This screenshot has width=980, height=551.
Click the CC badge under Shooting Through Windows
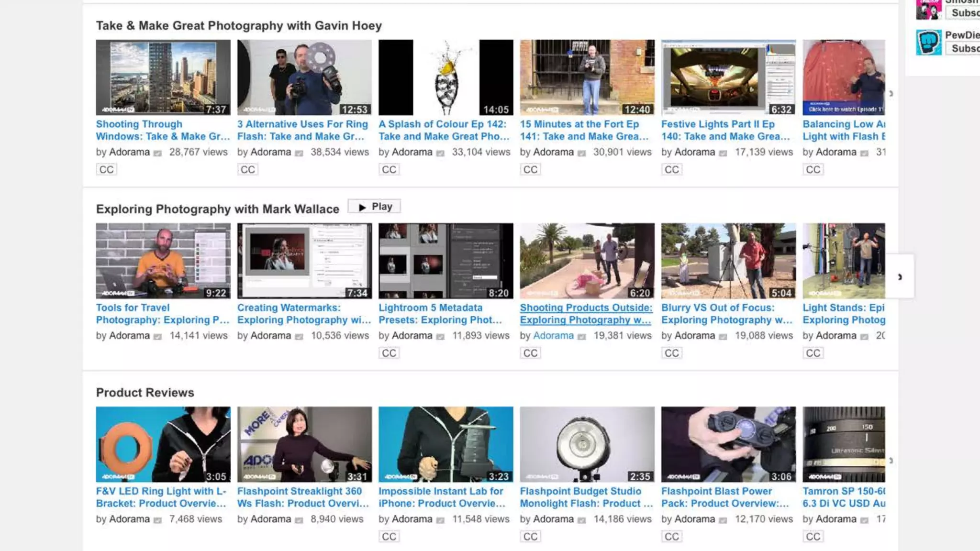coord(106,169)
